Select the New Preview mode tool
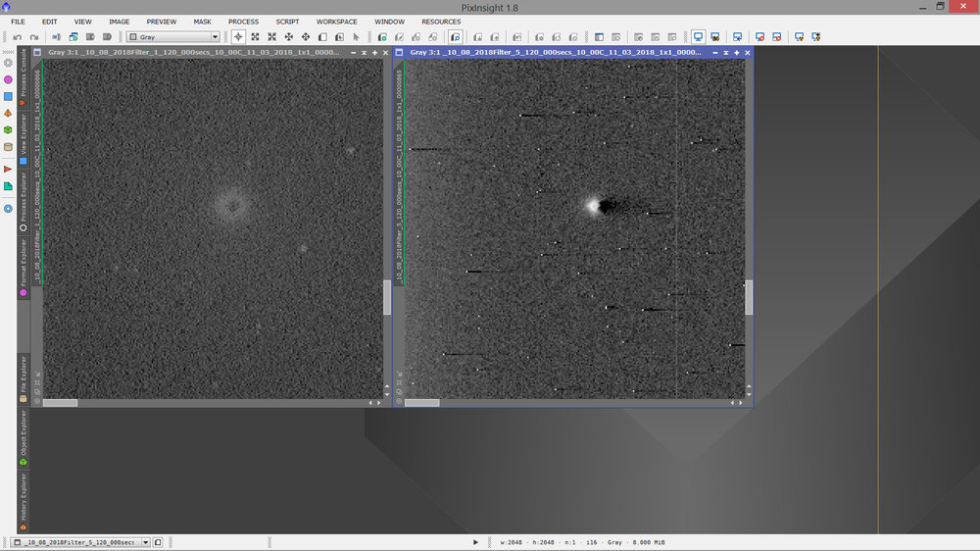 point(322,37)
